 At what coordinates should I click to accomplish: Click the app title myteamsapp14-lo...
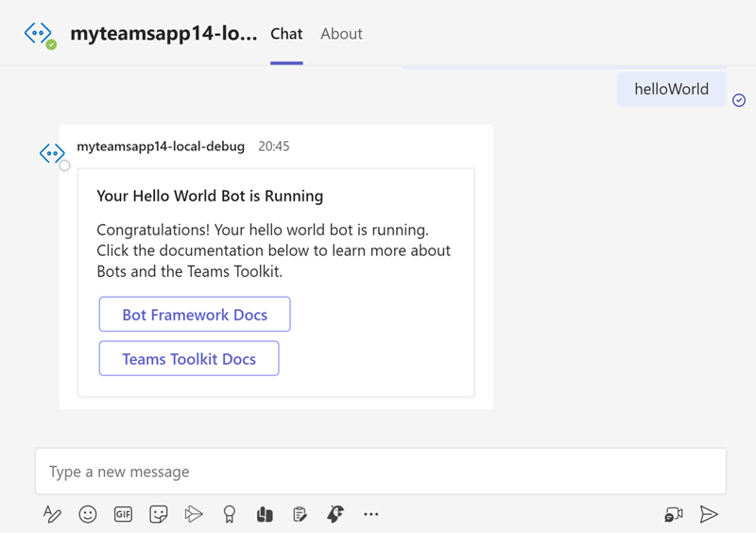point(163,34)
